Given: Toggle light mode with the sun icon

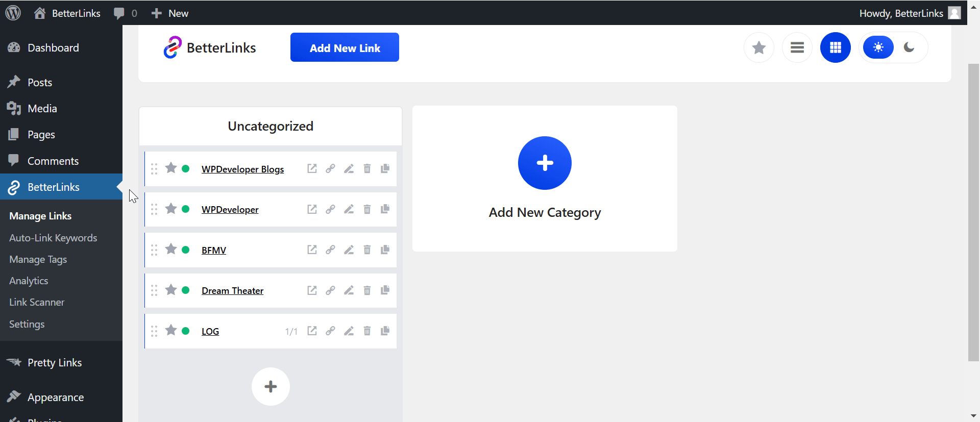Looking at the screenshot, I should click(878, 47).
